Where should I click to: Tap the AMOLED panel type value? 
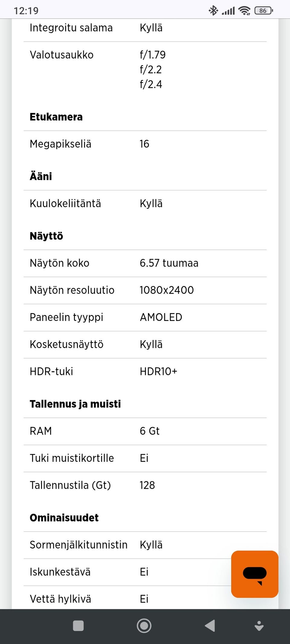pos(161,317)
